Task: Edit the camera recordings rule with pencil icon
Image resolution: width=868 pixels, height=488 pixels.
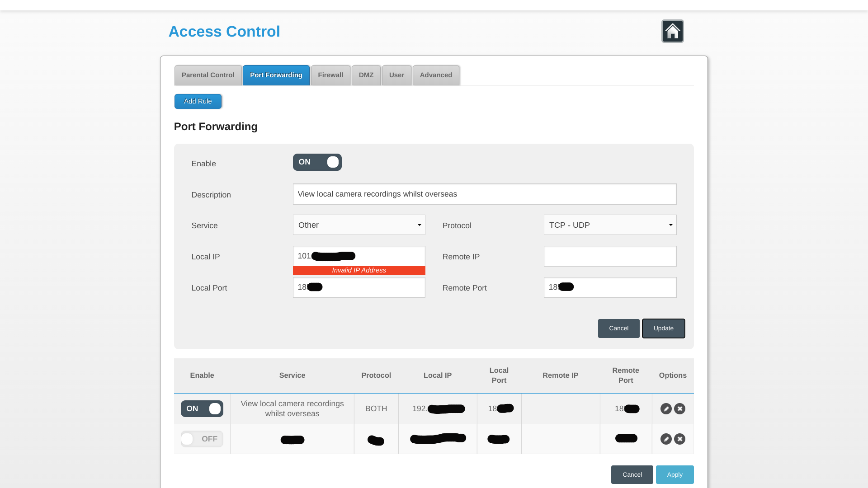Action: (x=666, y=409)
